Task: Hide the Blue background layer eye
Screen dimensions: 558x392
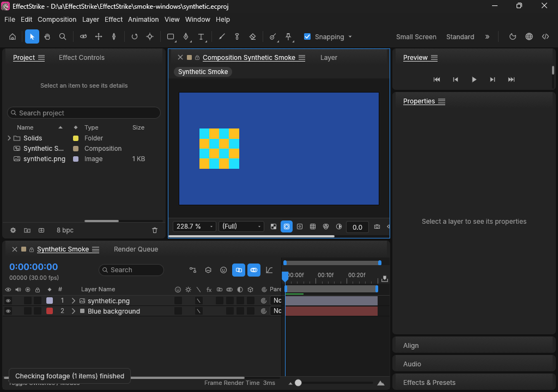Action: [x=8, y=311]
